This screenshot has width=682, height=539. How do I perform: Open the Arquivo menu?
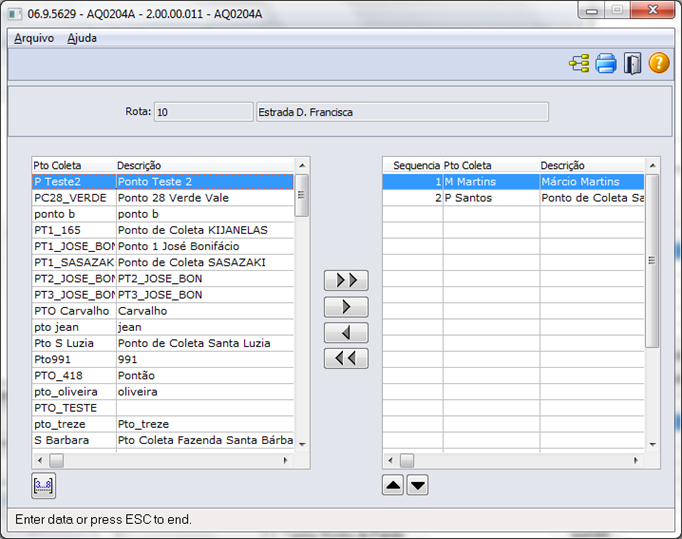pos(34,38)
